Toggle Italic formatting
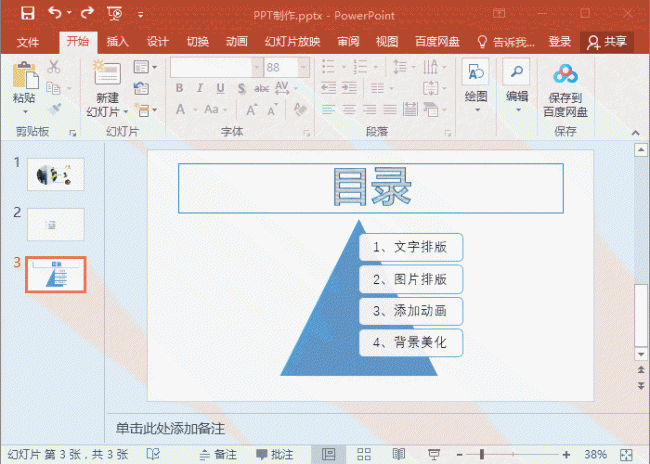650x464 pixels. (x=200, y=88)
